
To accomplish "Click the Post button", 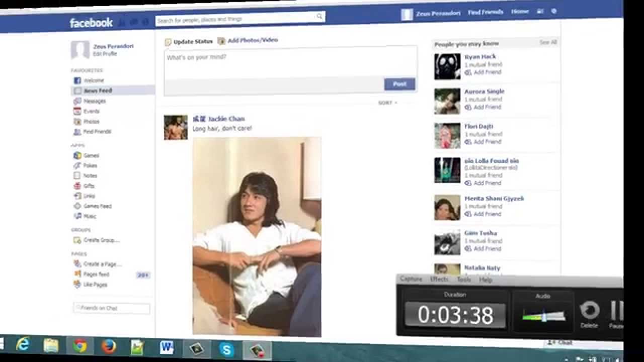I will (x=399, y=84).
